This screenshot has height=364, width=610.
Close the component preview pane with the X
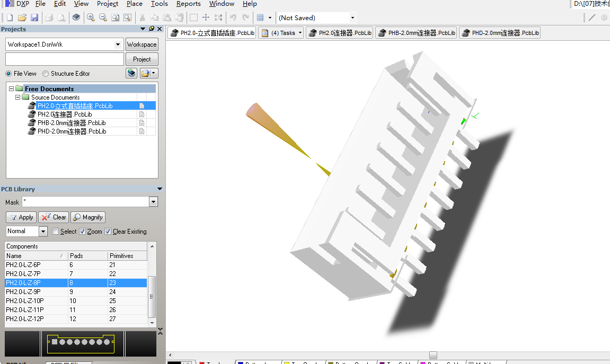click(160, 331)
